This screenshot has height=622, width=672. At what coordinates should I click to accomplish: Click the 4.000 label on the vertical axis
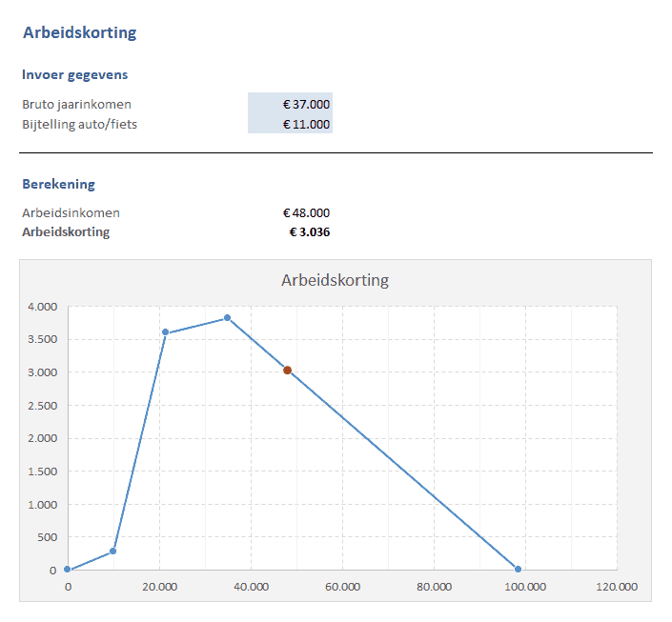43,307
